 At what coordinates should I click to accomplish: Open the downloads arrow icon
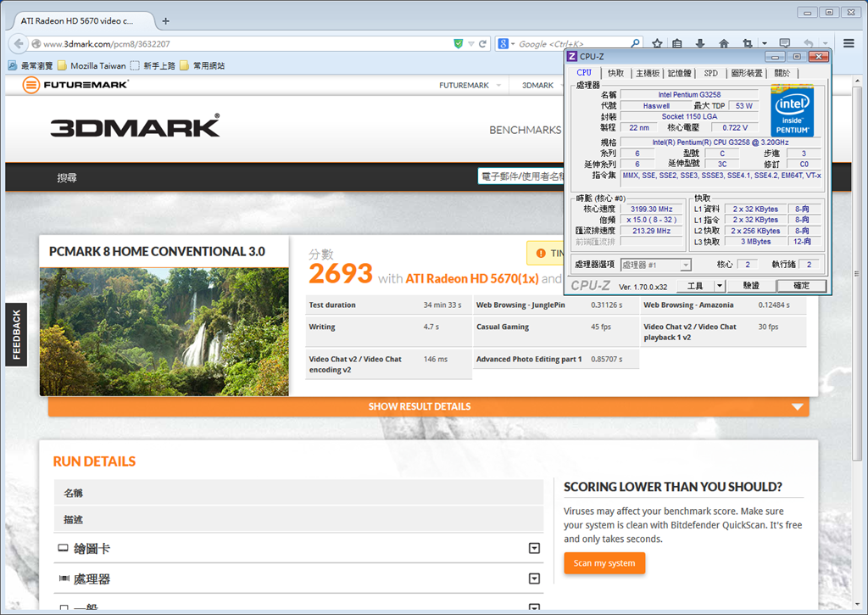coord(700,43)
